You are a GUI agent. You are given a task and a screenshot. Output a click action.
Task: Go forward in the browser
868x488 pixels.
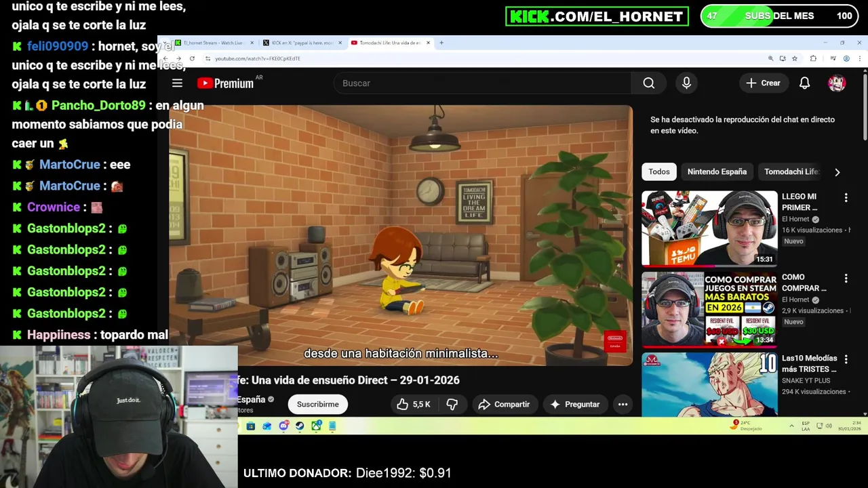pyautogui.click(x=178, y=59)
